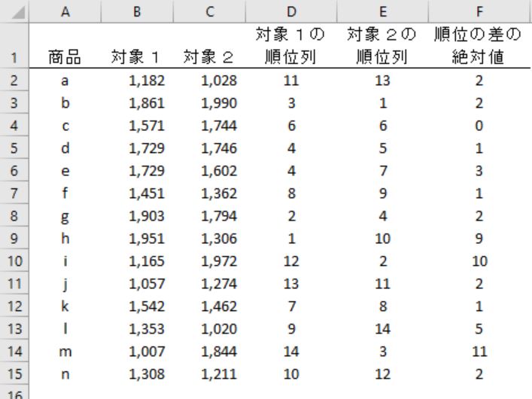Select column E header

(382, 11)
